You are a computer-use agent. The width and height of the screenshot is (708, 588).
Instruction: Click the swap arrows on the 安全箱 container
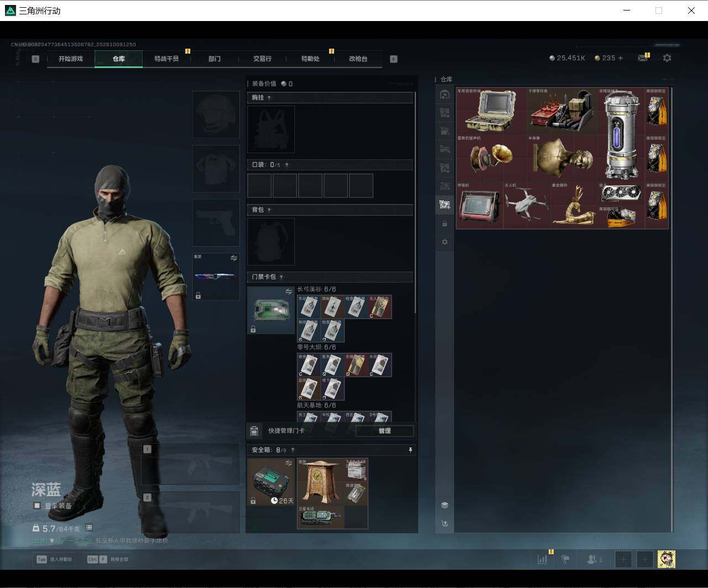[x=288, y=463]
